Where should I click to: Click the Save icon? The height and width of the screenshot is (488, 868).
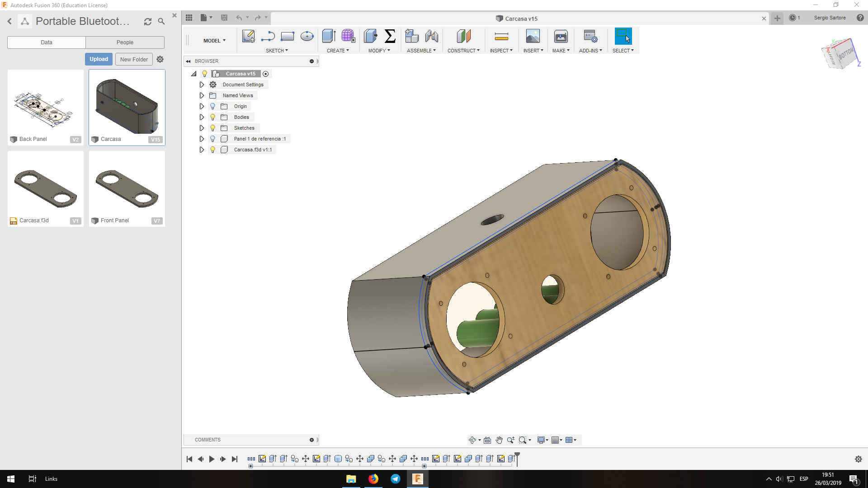224,18
